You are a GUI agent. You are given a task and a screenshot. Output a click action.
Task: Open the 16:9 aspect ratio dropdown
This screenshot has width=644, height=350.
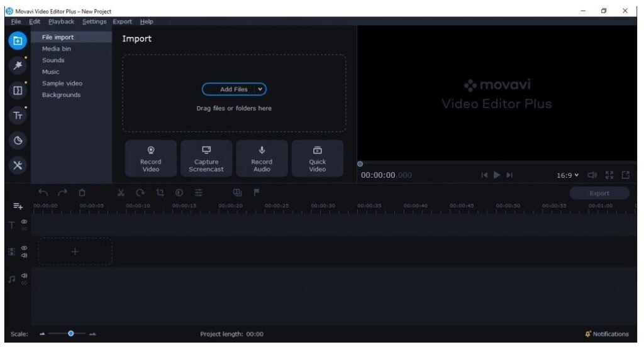568,175
